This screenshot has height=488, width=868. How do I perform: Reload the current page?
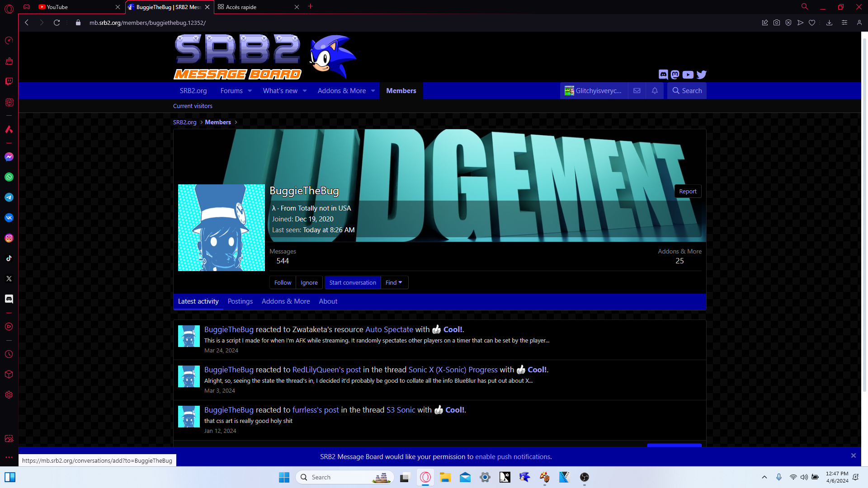pyautogui.click(x=57, y=23)
